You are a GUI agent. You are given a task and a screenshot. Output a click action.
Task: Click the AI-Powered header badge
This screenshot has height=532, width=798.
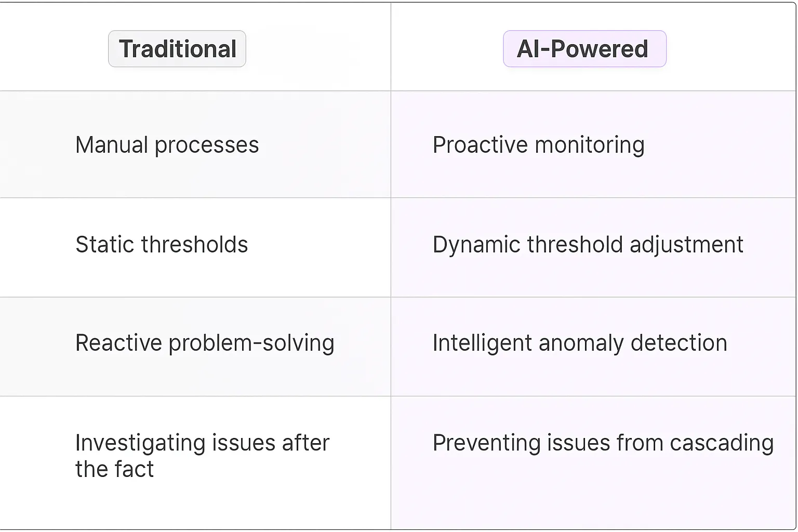[584, 49]
